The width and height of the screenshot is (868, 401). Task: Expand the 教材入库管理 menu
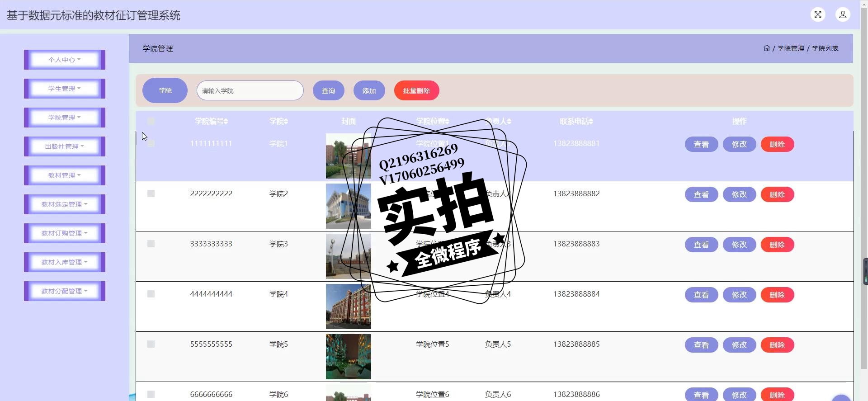[65, 262]
